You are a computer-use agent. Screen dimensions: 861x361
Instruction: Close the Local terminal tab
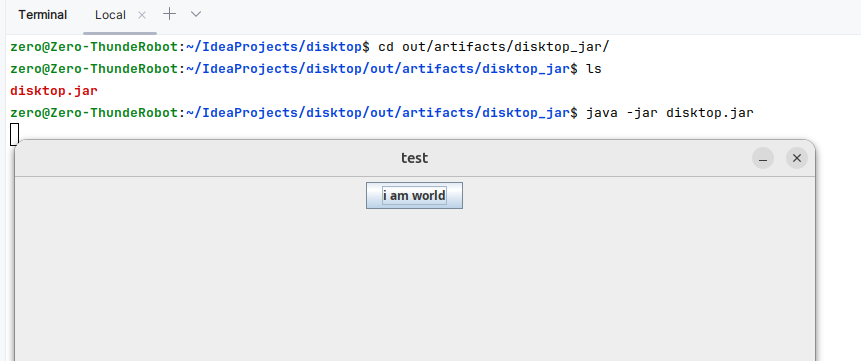click(142, 15)
